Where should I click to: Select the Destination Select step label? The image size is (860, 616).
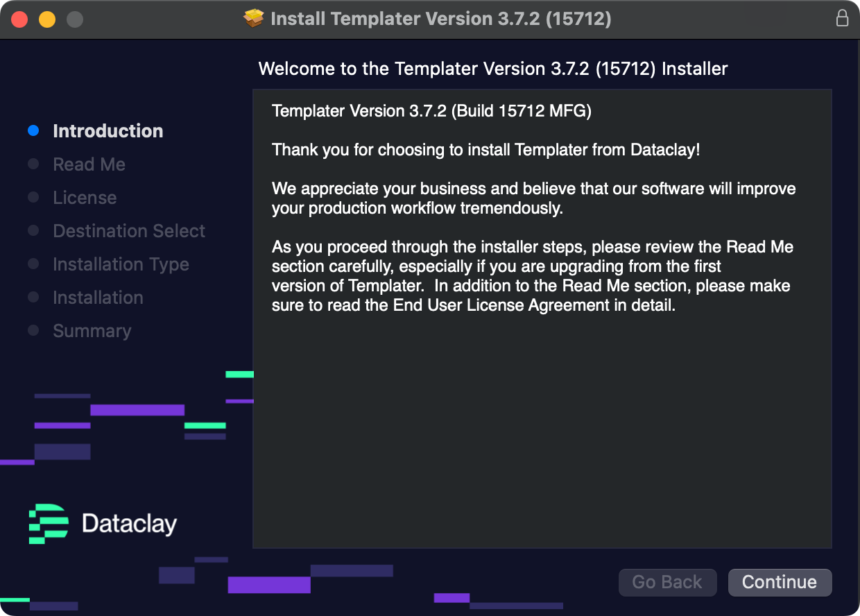pos(129,231)
